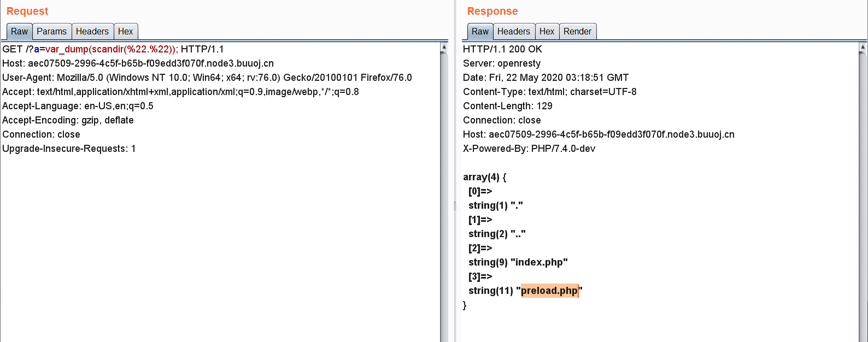Open the Response Hex tab

point(547,31)
